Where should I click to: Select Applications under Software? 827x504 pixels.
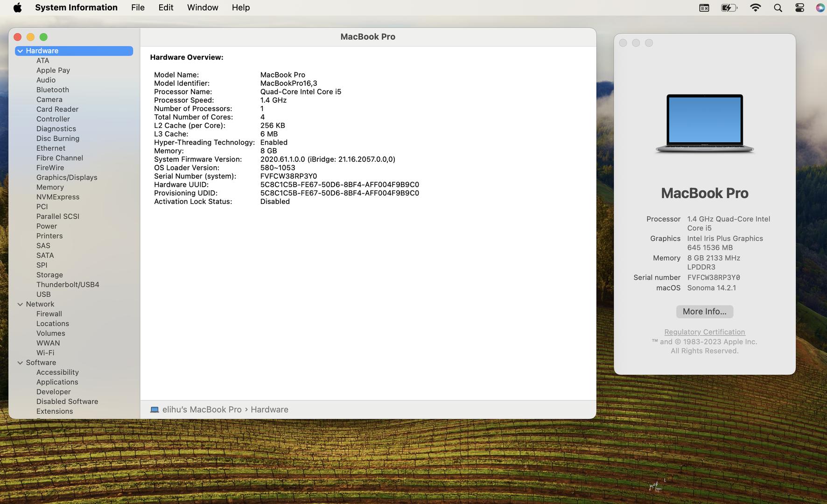pyautogui.click(x=57, y=382)
